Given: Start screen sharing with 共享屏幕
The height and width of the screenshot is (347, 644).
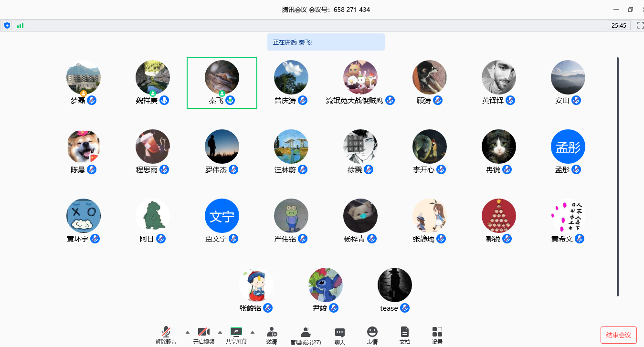Looking at the screenshot, I should [x=236, y=332].
